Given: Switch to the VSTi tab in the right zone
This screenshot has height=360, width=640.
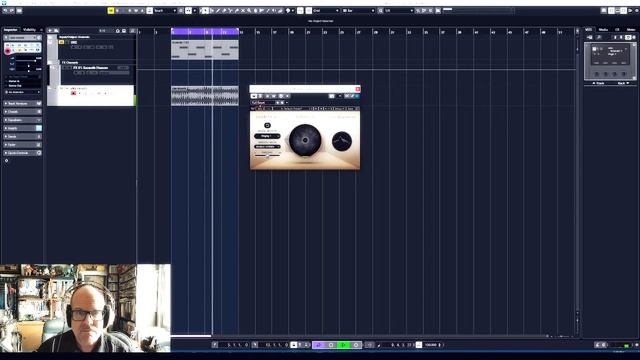Looking at the screenshot, I should [x=588, y=29].
